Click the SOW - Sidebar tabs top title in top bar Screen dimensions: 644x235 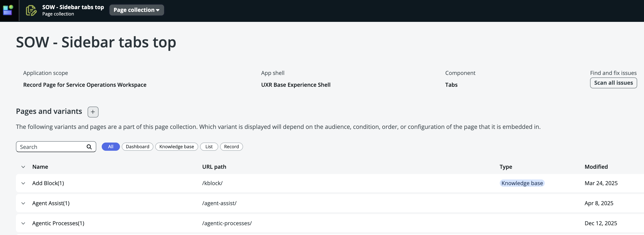(73, 7)
